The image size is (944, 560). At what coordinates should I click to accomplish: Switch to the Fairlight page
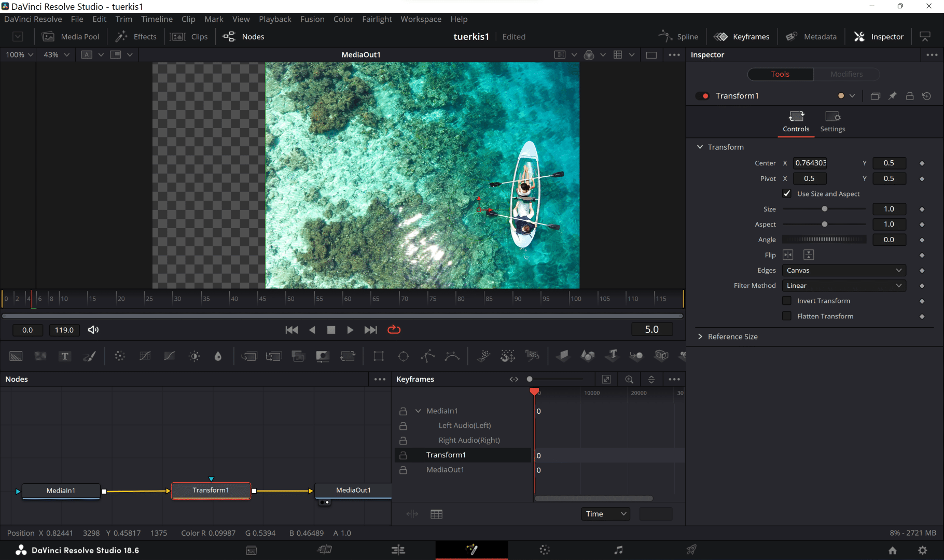click(x=618, y=550)
